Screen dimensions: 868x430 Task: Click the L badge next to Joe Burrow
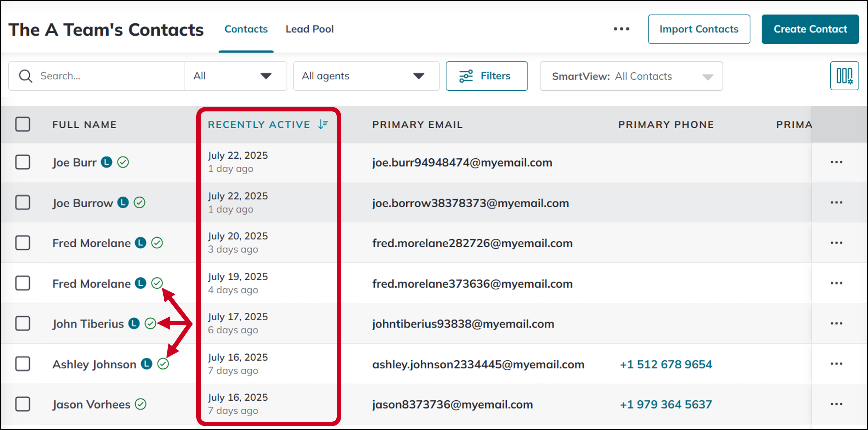point(123,202)
